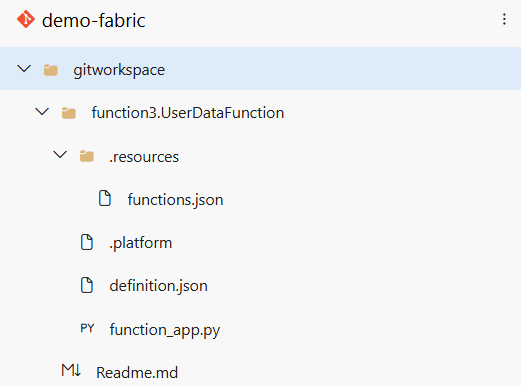
Task: Click the function3.UserDataFunction folder icon
Action: click(69, 113)
